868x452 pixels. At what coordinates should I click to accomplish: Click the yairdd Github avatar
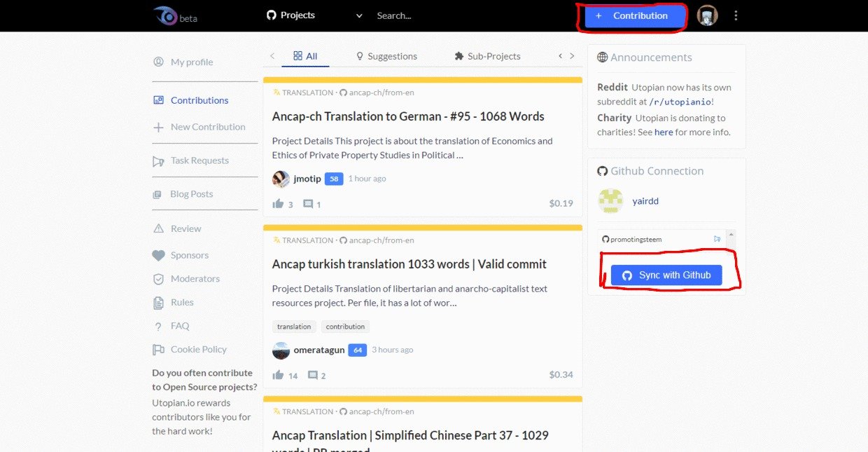point(610,201)
